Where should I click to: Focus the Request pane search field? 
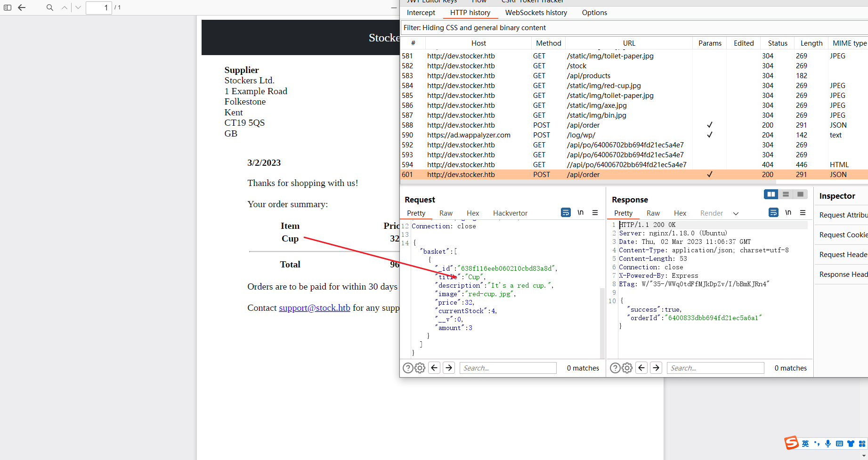[508, 368]
